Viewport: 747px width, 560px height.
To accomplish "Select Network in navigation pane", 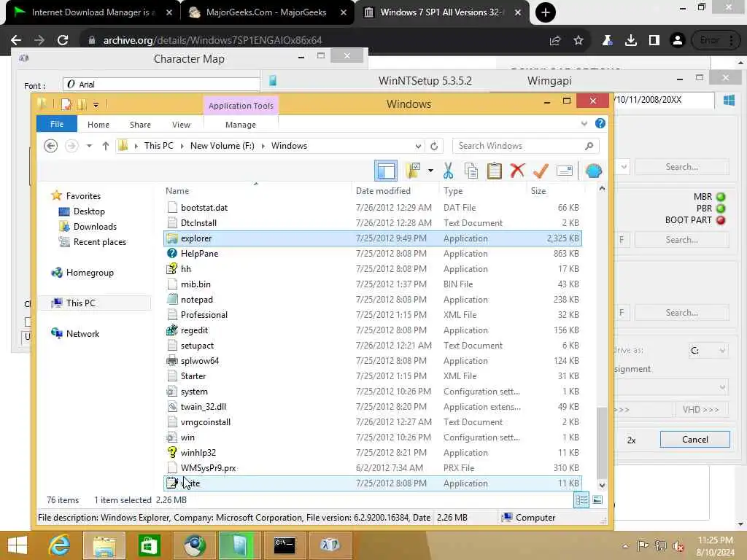I will pos(82,334).
